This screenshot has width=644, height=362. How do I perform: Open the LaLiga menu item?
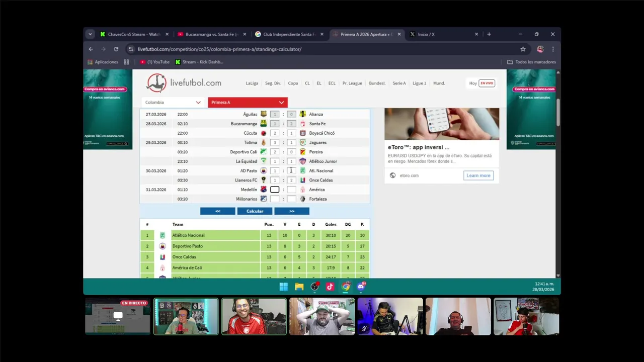tap(252, 83)
